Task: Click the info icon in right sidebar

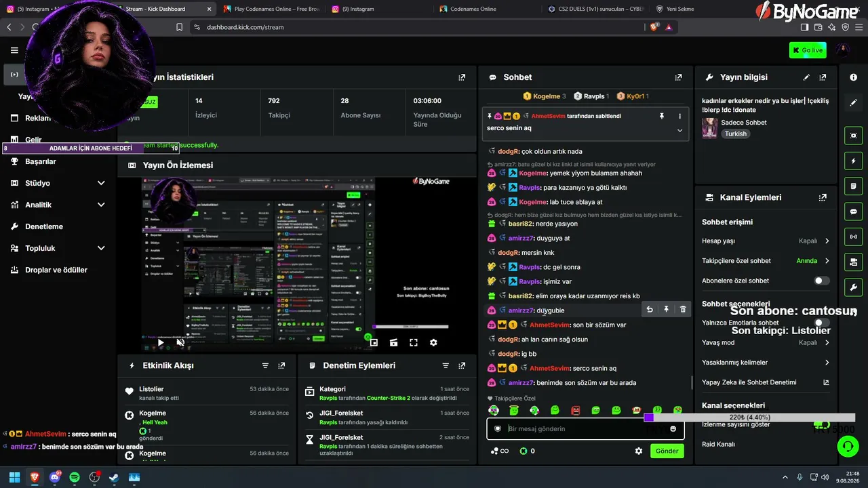Action: [853, 77]
